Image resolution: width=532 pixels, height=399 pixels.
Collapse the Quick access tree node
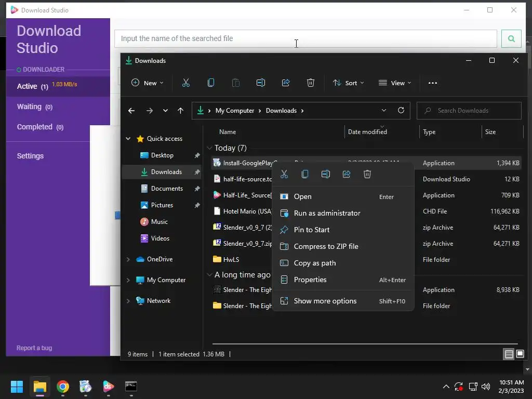(128, 138)
